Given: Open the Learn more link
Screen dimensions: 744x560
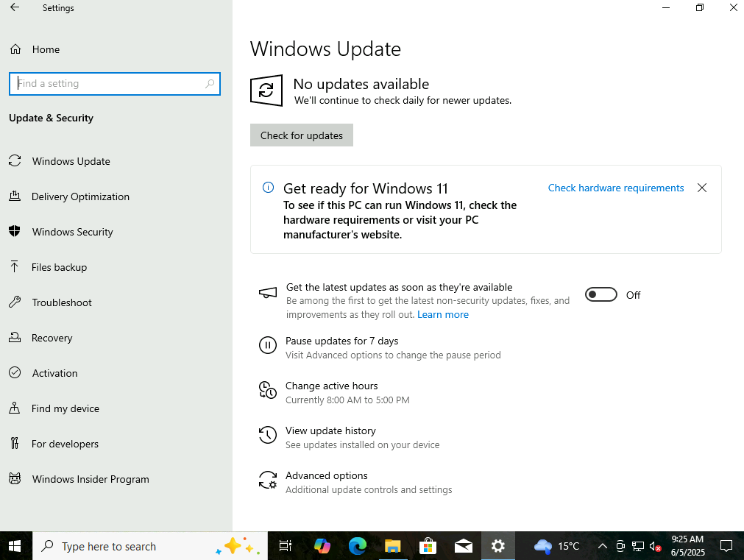Looking at the screenshot, I should pyautogui.click(x=443, y=315).
